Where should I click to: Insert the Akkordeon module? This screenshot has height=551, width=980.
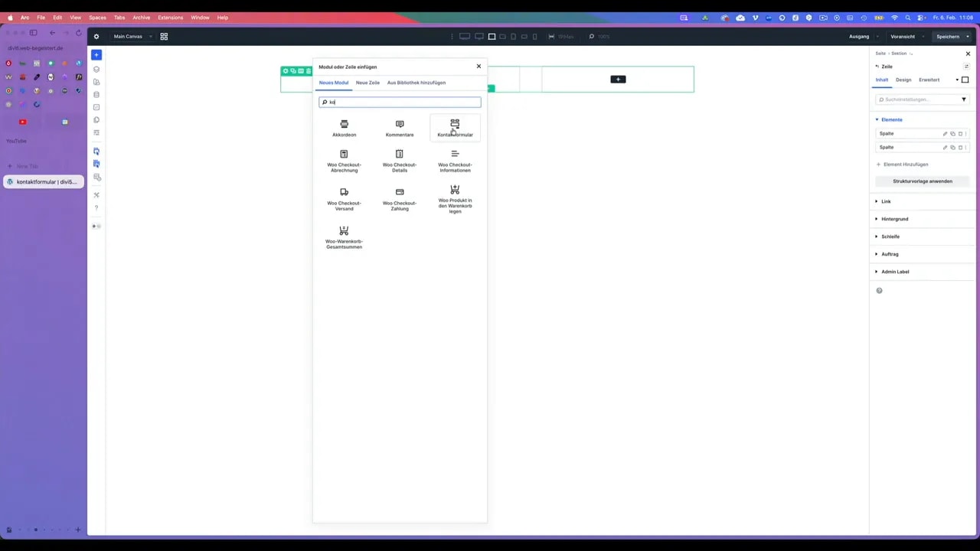pos(344,129)
